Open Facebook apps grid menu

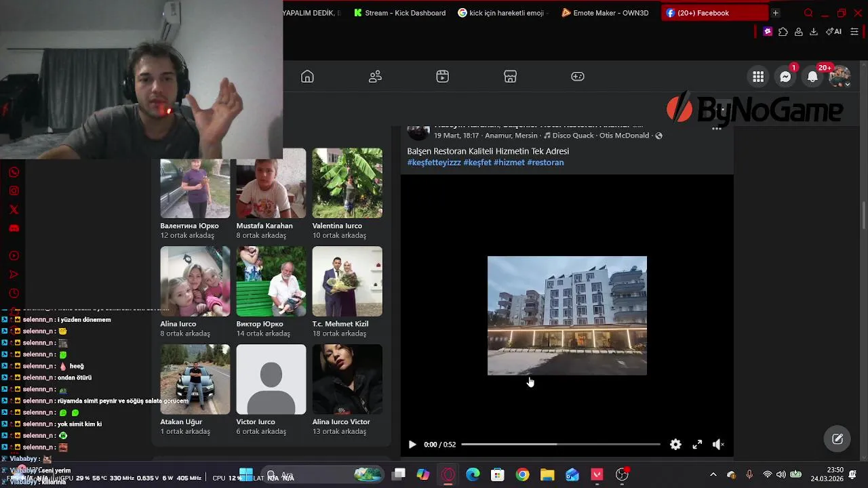coord(758,77)
